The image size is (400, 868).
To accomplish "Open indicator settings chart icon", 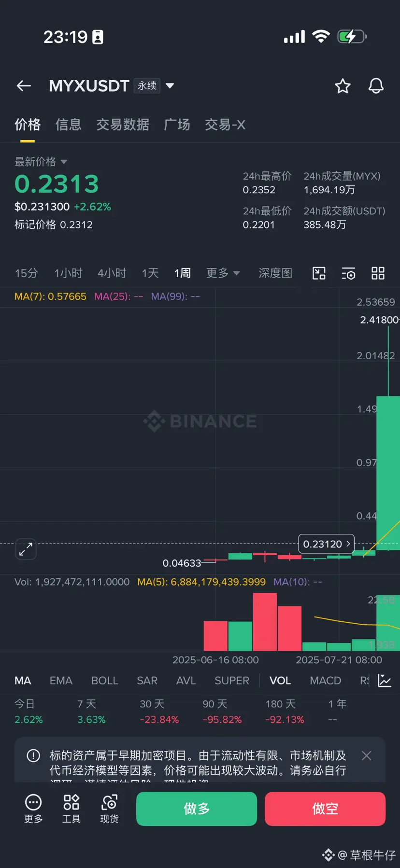I will pyautogui.click(x=385, y=681).
